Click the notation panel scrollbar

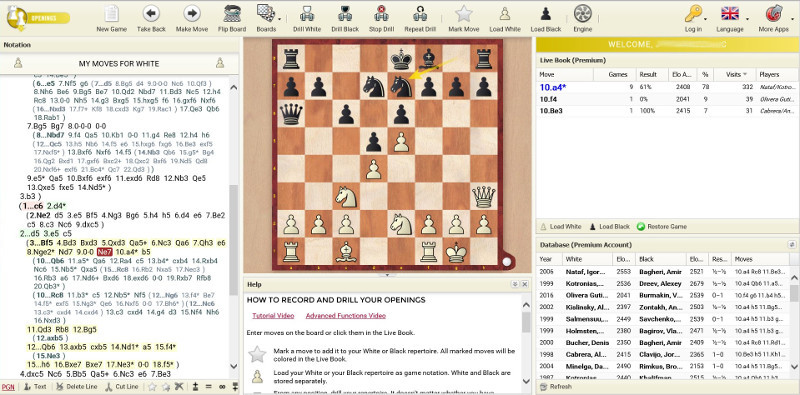pyautogui.click(x=234, y=240)
